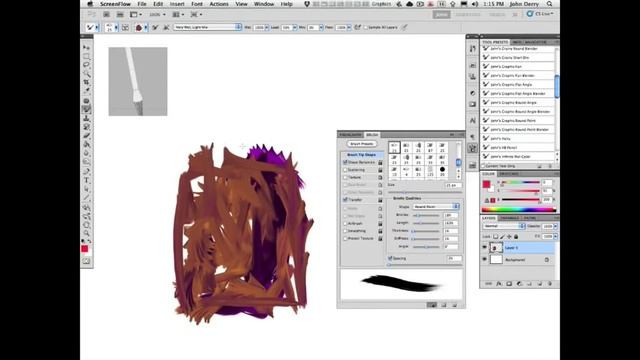Open the bristle Shape dropdown
Viewport: 640px width, 360px height.
436,207
